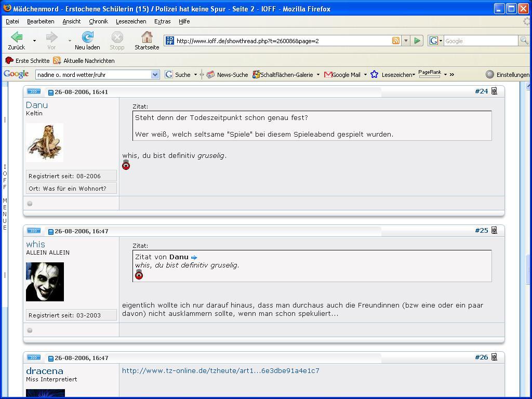Focus the Google search box
532x399 pixels.
point(481,41)
